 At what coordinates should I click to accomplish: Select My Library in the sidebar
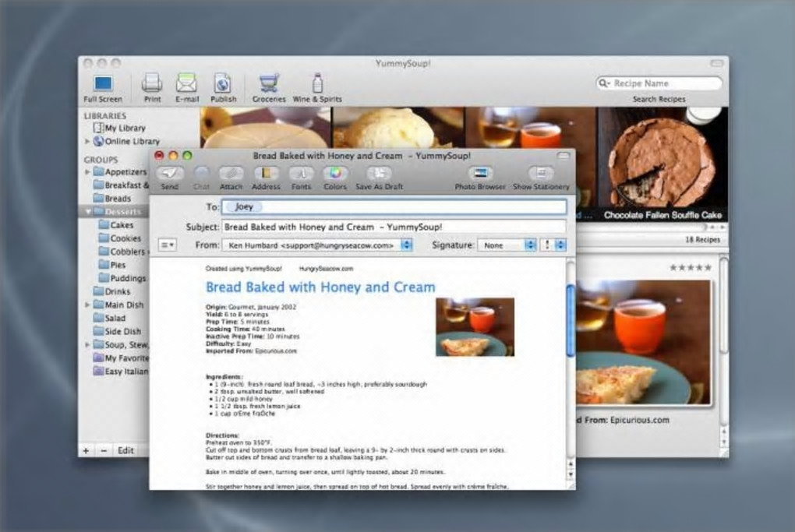point(120,129)
